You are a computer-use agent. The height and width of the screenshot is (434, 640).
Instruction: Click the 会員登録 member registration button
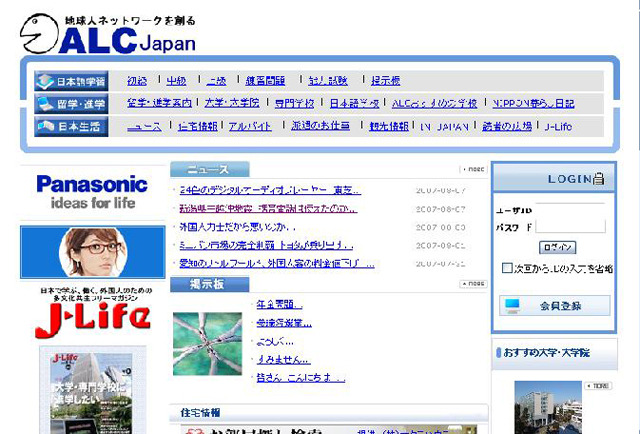tap(555, 305)
